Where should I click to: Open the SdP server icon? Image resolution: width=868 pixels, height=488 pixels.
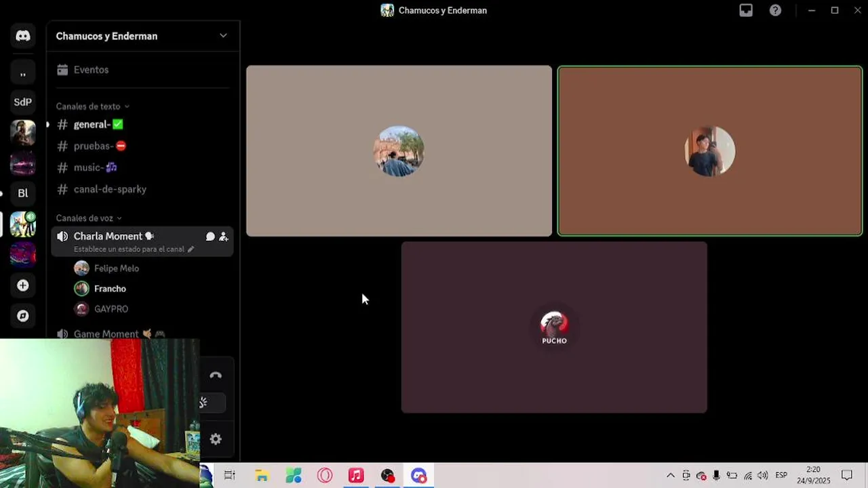(x=23, y=102)
